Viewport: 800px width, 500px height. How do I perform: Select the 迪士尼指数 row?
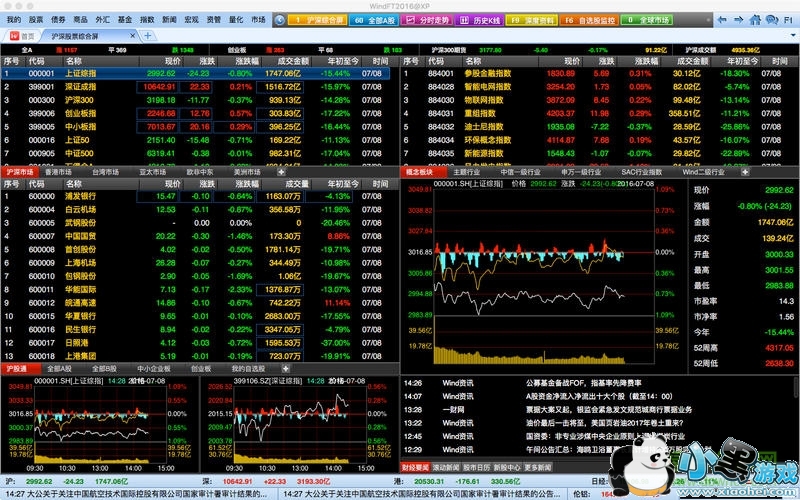[599, 127]
